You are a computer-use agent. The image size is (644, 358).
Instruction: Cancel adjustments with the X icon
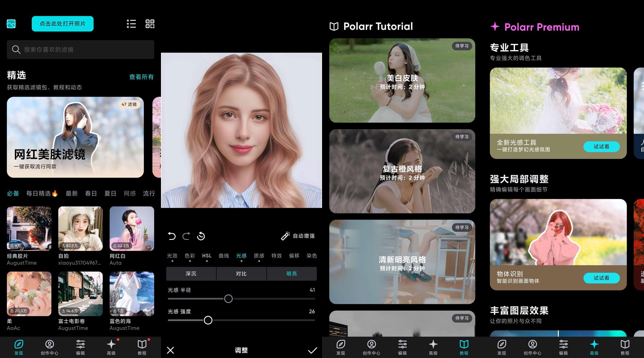pyautogui.click(x=171, y=350)
